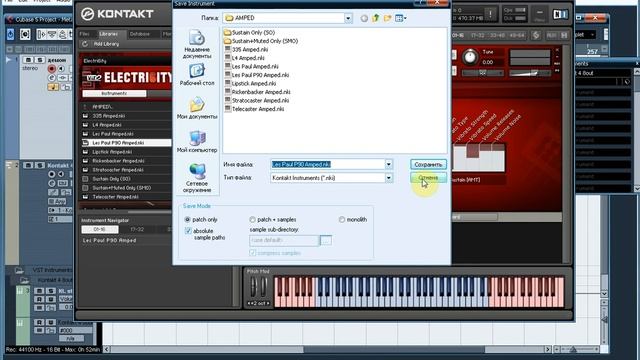Open Recent Documents in save dialog sidebar
The height and width of the screenshot is (360, 640).
[x=197, y=44]
